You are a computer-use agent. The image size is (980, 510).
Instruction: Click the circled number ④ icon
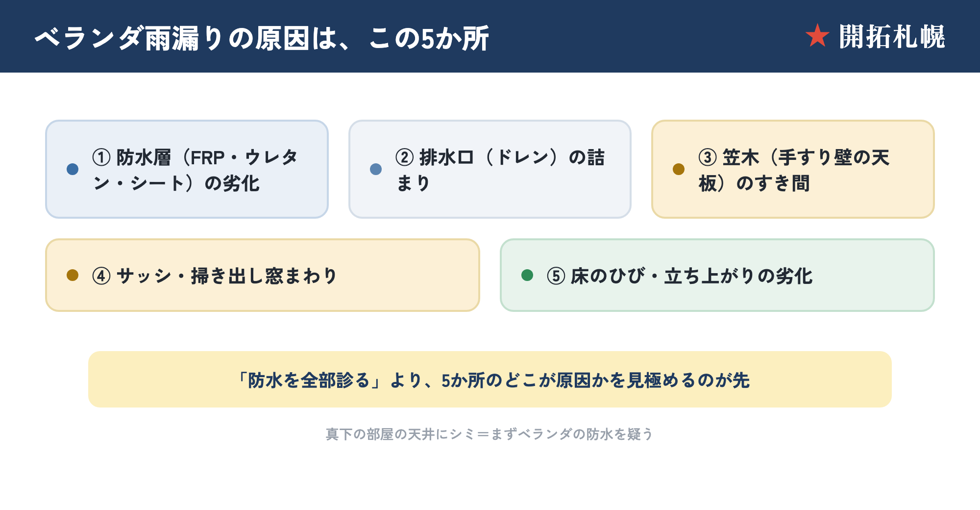click(x=101, y=276)
